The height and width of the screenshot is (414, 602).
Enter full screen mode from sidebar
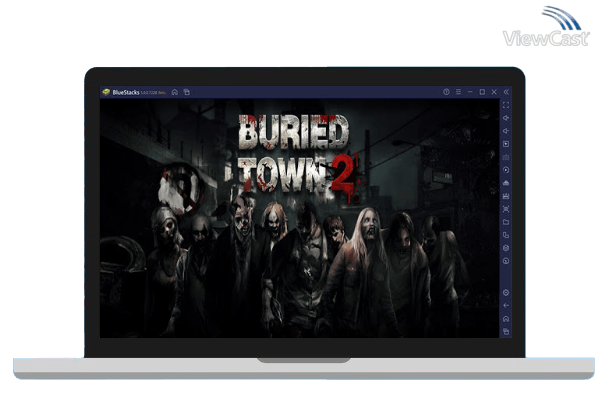point(506,105)
